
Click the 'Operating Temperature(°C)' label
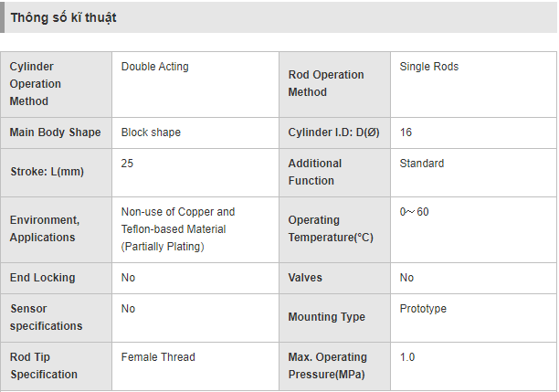click(331, 228)
